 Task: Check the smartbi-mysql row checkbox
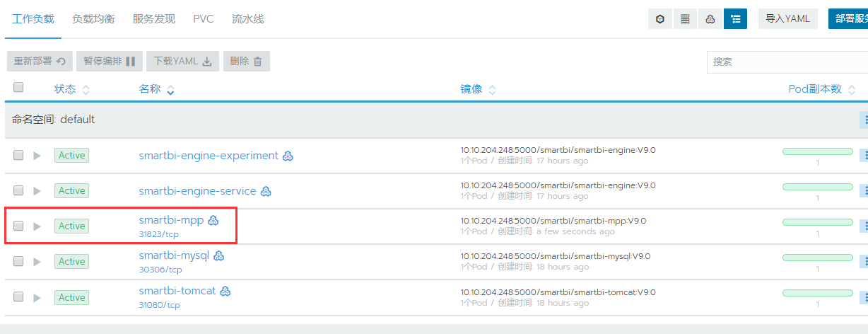pyautogui.click(x=18, y=261)
